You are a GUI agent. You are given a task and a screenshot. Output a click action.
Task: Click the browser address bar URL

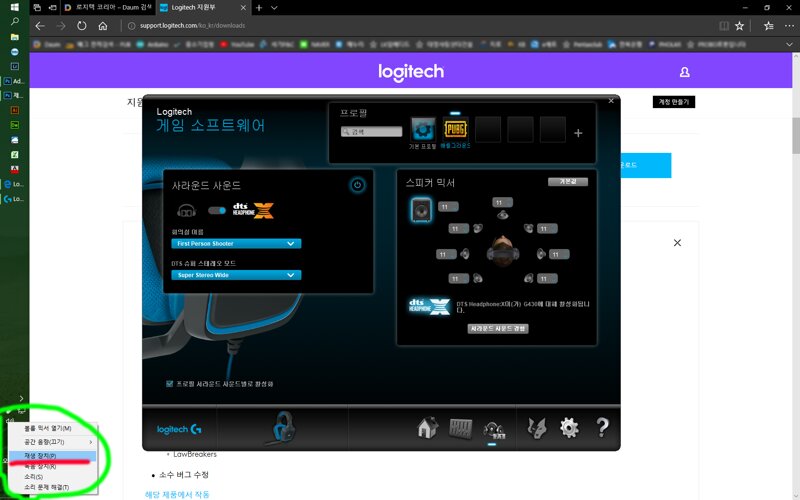coord(192,26)
